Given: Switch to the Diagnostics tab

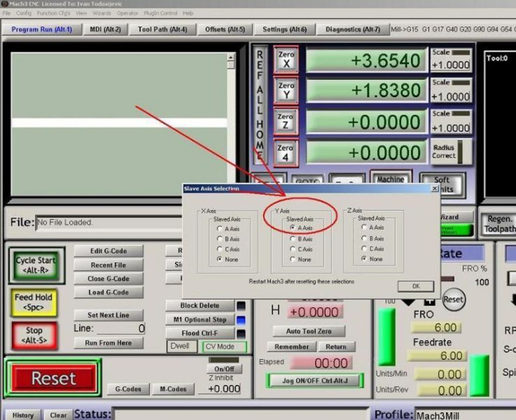Looking at the screenshot, I should [352, 30].
